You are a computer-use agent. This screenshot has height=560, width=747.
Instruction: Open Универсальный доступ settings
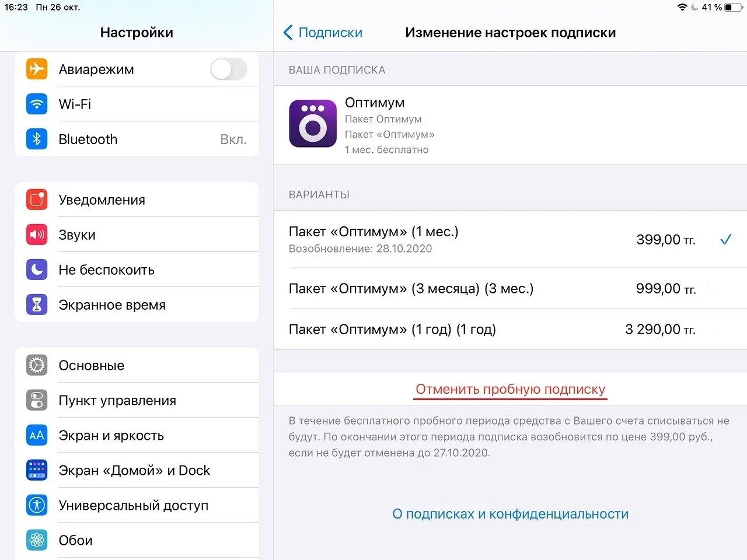pyautogui.click(x=134, y=505)
